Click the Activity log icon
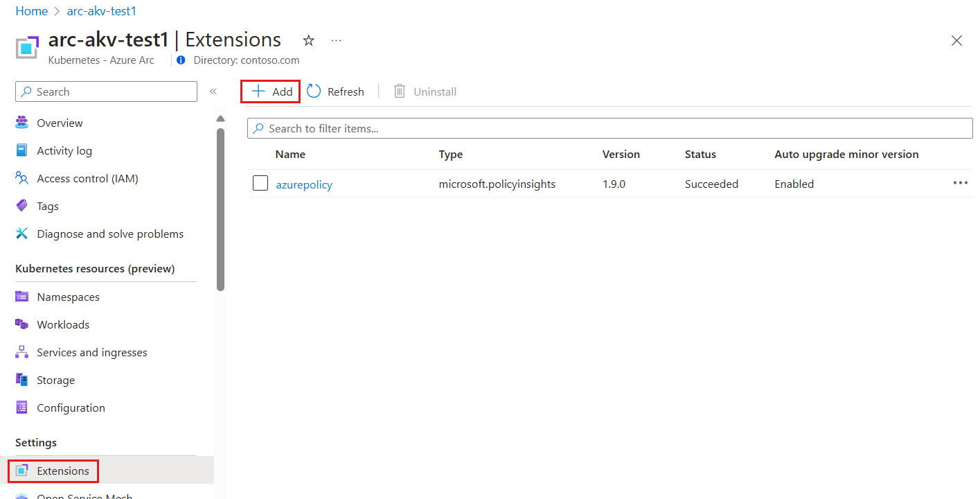This screenshot has height=499, width=980. click(x=22, y=150)
